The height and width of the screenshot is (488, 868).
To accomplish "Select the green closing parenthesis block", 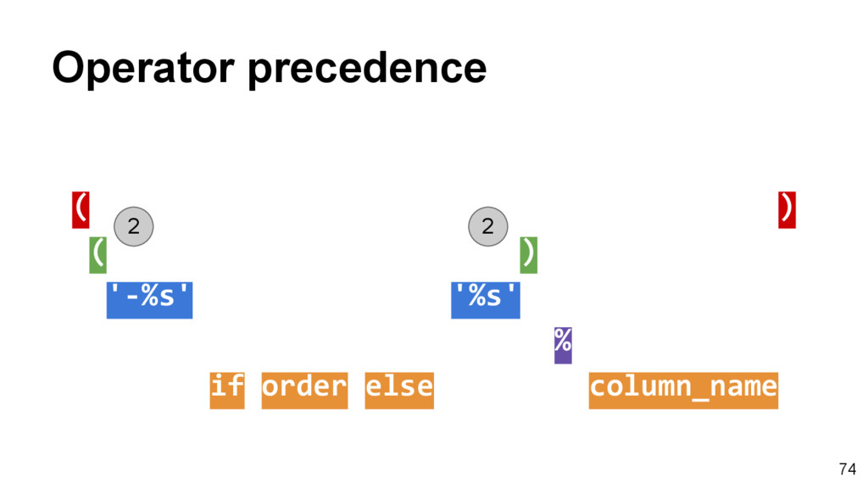I will coord(529,255).
